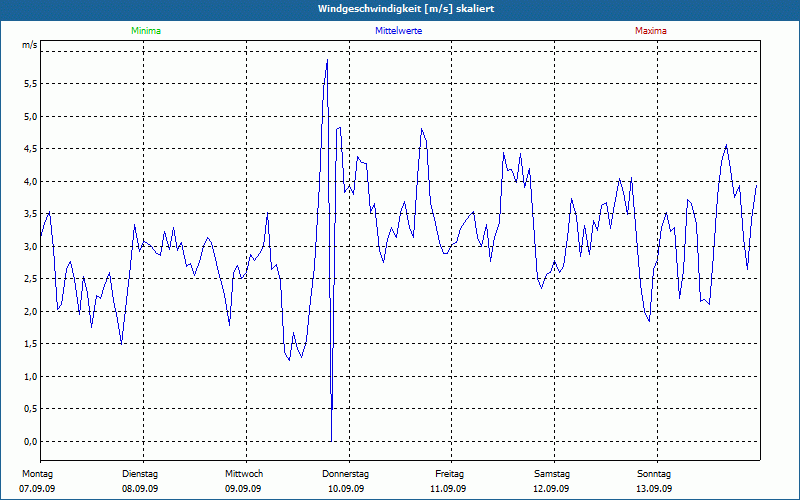The height and width of the screenshot is (500, 800).
Task: Click the 1,0 y-axis value
Action: (x=31, y=377)
